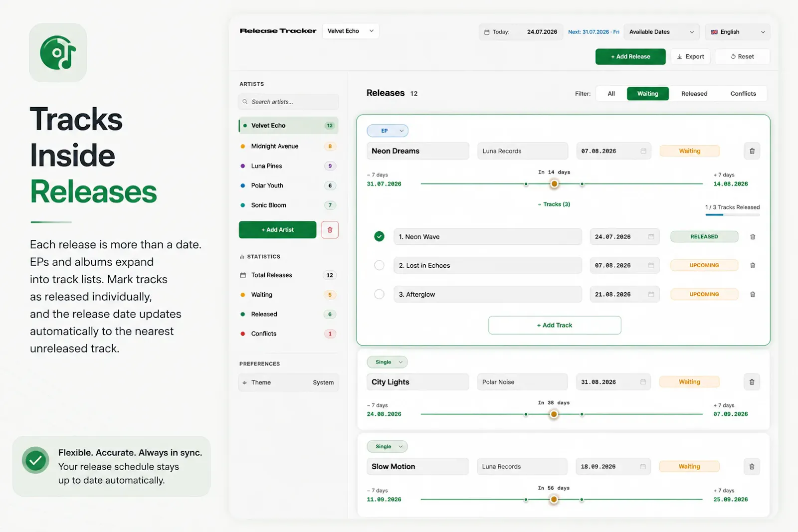Open the Velvet Echo artist dropdown

(351, 31)
